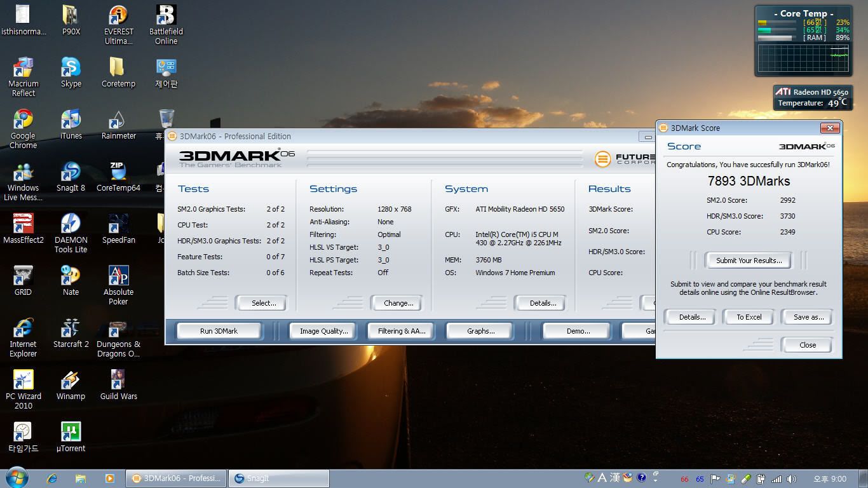The image size is (868, 488).
Task: Export score with To Excel button
Action: (x=749, y=317)
